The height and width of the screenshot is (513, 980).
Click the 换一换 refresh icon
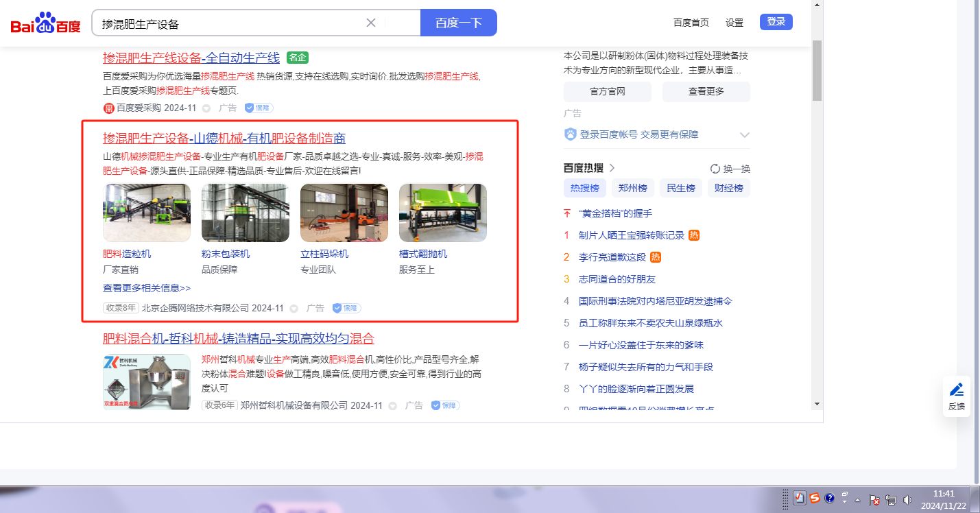(x=715, y=169)
